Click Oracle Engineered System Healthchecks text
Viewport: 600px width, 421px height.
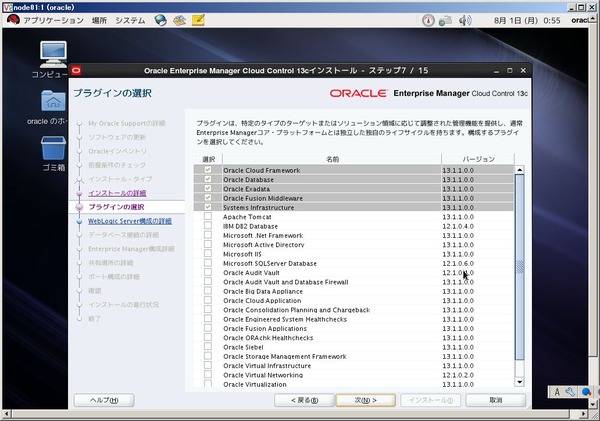(285, 319)
